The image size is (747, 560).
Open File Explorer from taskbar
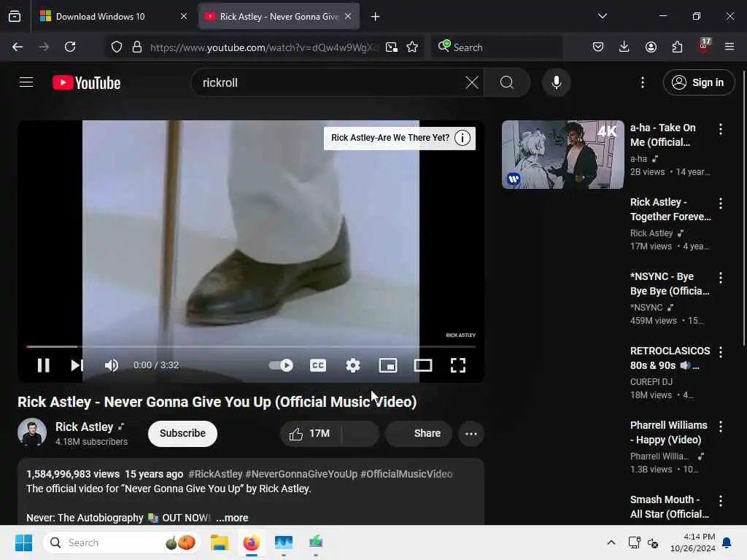pyautogui.click(x=220, y=542)
